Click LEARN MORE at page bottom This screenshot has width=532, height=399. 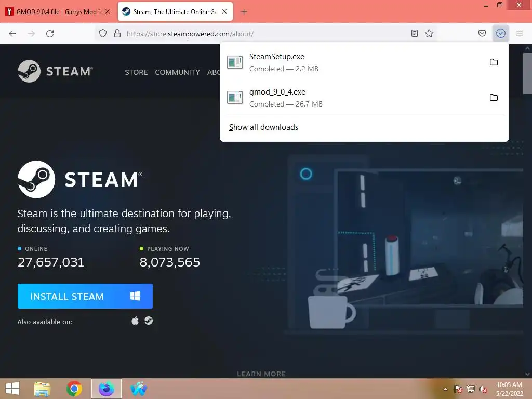pyautogui.click(x=261, y=374)
